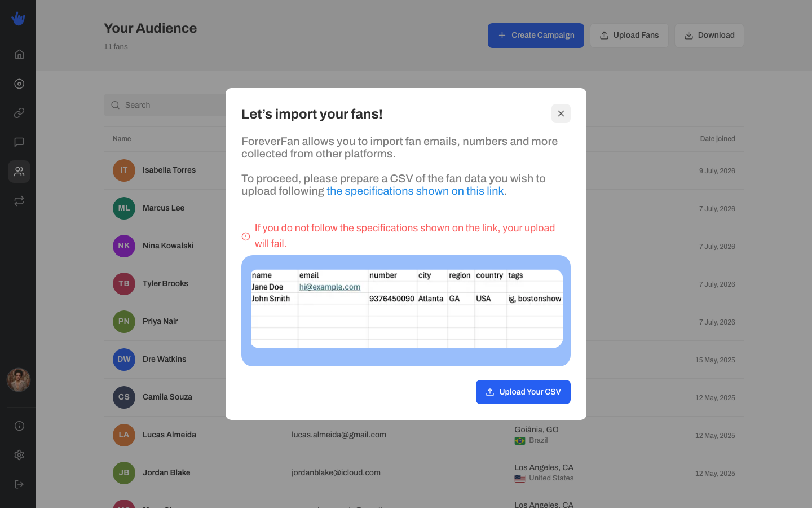The width and height of the screenshot is (812, 508).
Task: Open the Links sidebar icon
Action: [19, 113]
